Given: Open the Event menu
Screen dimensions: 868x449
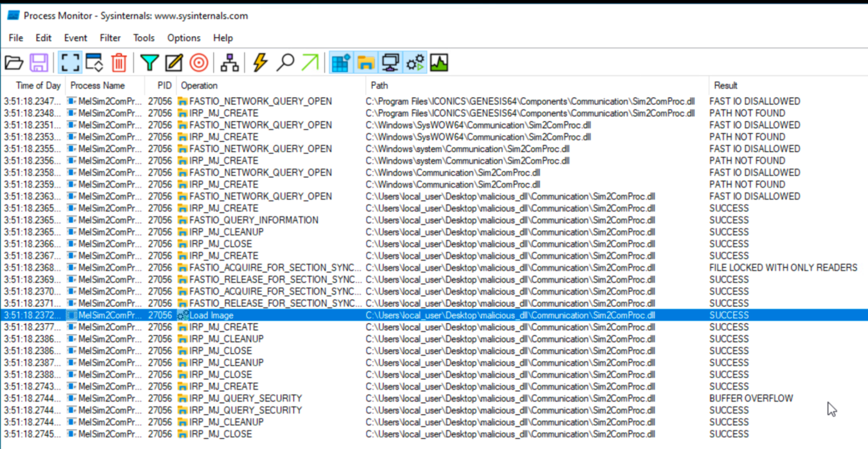Looking at the screenshot, I should 75,38.
